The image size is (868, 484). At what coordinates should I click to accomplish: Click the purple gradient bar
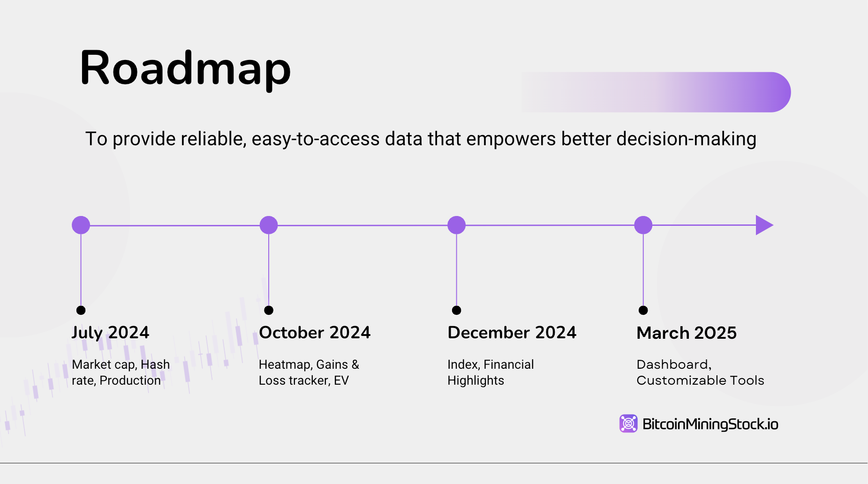[x=656, y=92]
